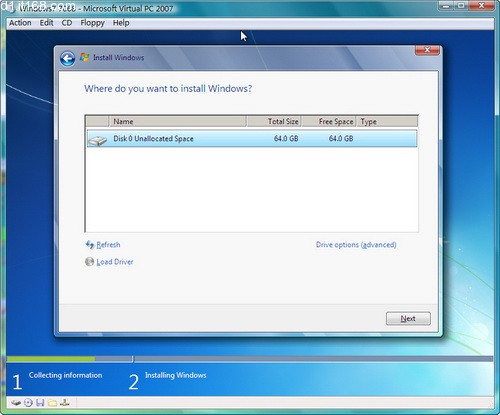Open the Help menu
Viewport: 500px width, 415px height.
(x=121, y=23)
